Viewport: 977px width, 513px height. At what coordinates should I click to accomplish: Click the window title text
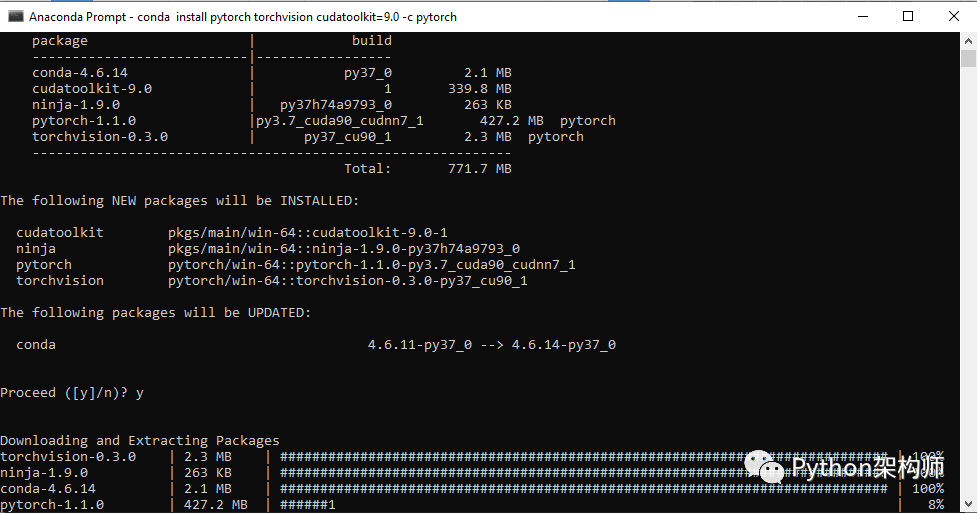(243, 17)
